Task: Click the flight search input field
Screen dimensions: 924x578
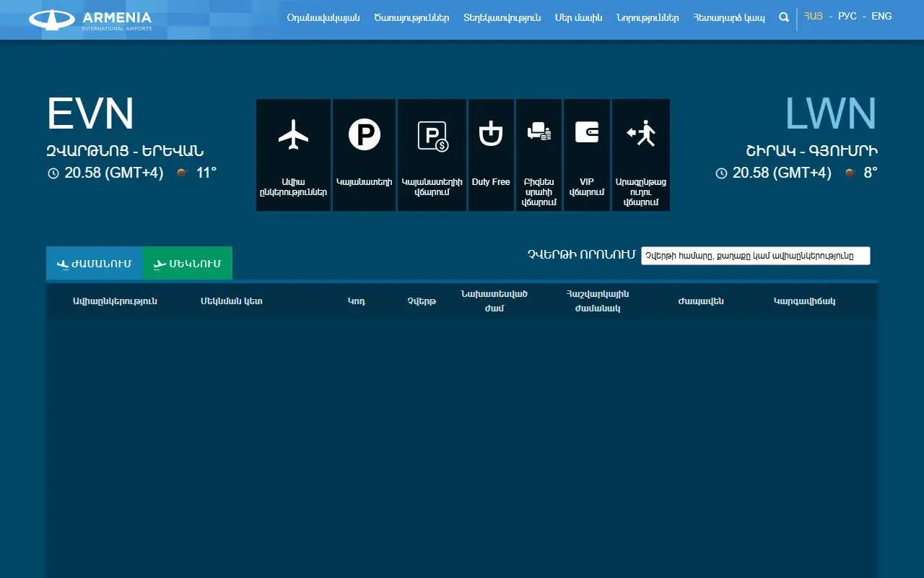Action: tap(756, 256)
